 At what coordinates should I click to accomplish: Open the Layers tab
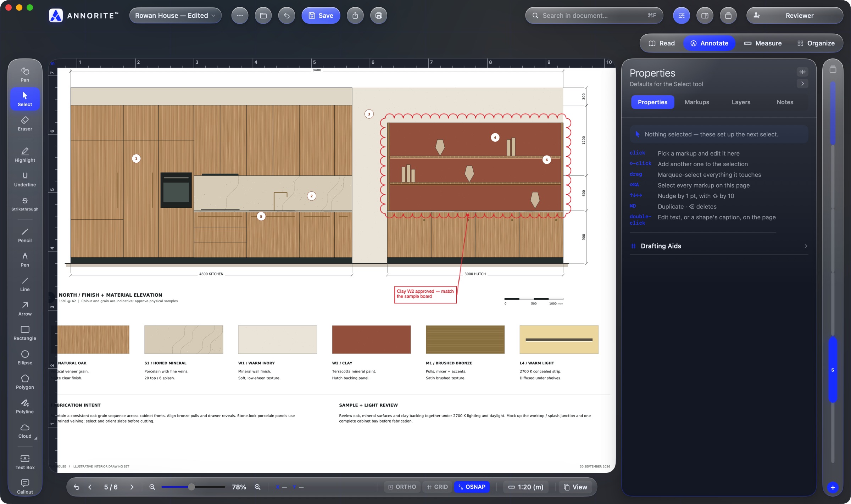[741, 102]
